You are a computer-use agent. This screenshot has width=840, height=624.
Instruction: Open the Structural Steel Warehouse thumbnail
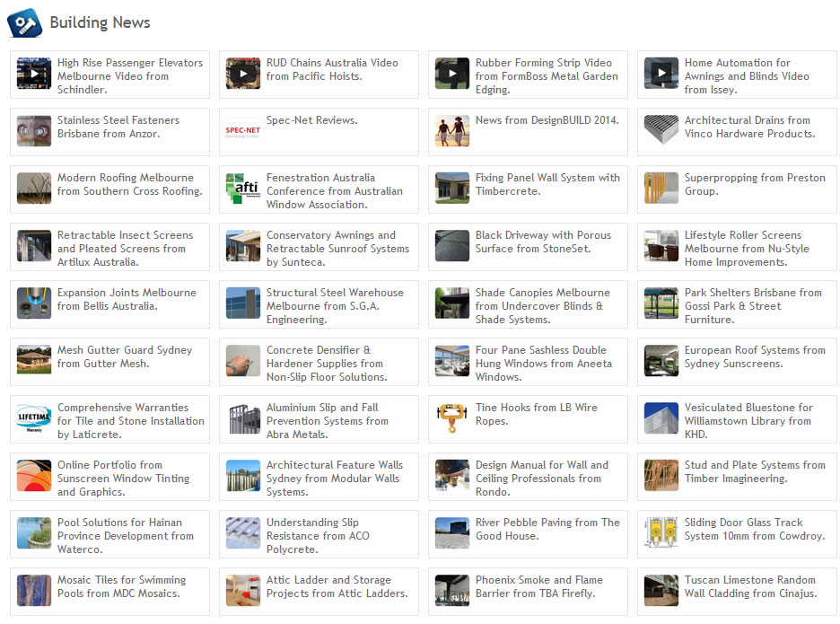click(x=243, y=303)
